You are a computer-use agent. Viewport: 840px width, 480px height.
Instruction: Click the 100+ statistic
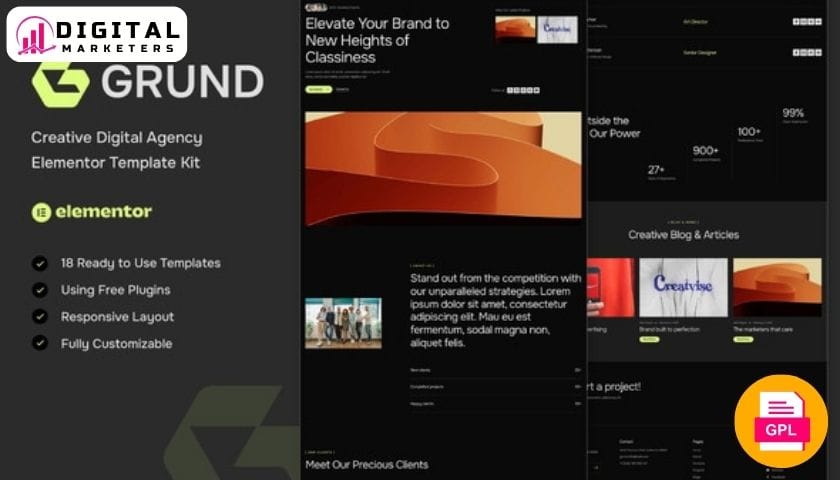pos(749,132)
